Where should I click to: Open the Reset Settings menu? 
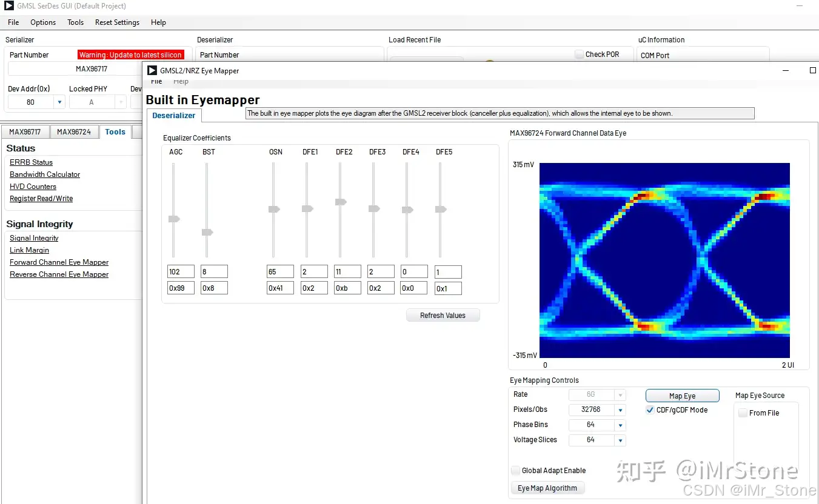(117, 22)
